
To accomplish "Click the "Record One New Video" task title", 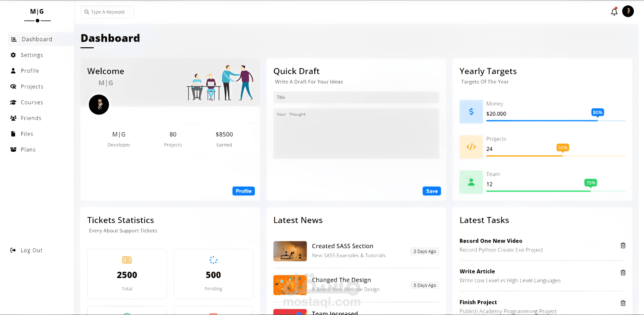I will pos(491,241).
